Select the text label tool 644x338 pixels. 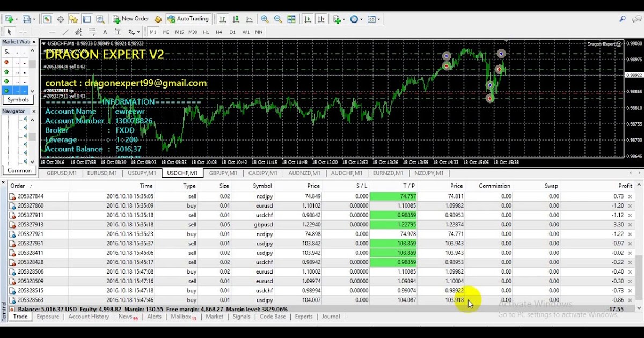[x=118, y=32]
